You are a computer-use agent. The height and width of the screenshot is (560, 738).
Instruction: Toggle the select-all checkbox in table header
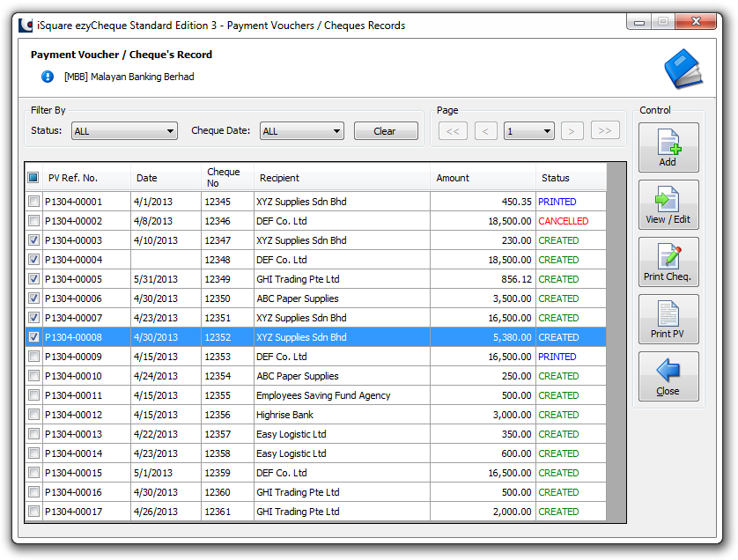tap(33, 177)
